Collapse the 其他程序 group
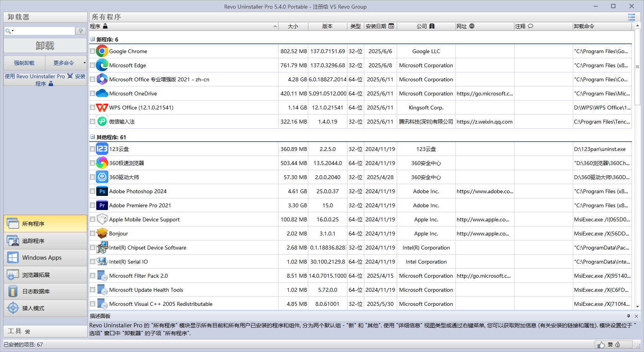644x352 pixels. tap(93, 137)
